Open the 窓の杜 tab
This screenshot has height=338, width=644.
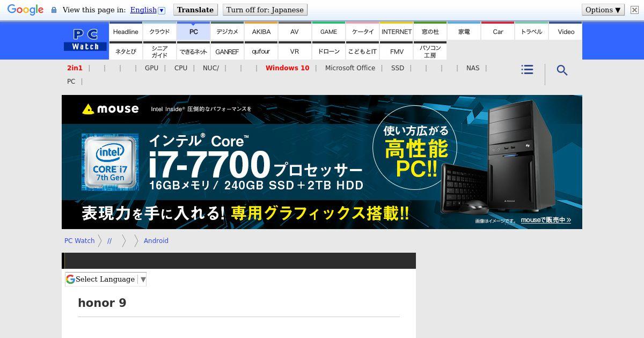tap(430, 31)
